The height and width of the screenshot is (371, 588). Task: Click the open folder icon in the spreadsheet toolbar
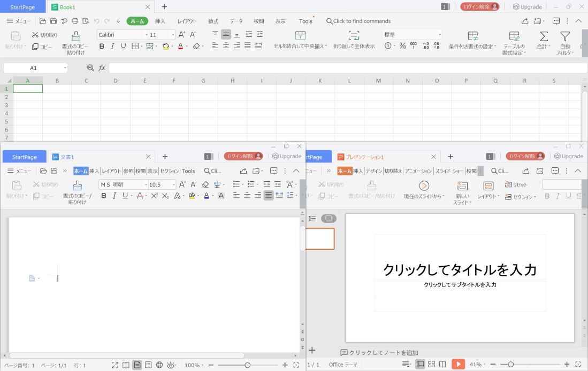[43, 21]
